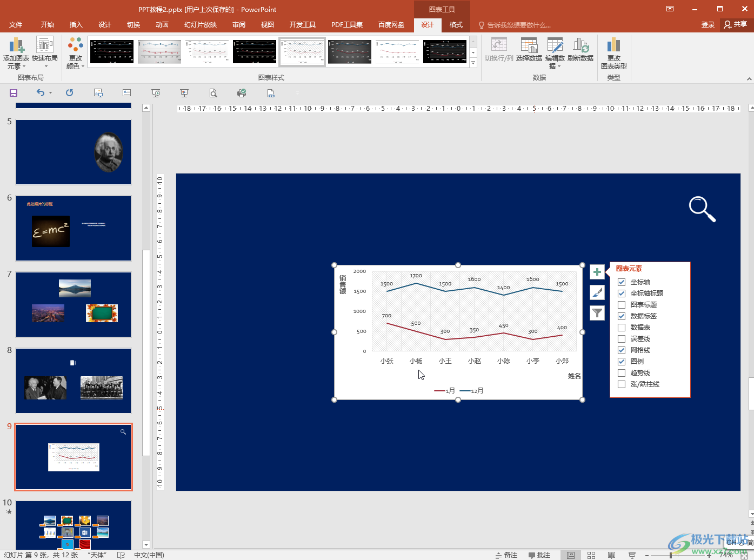Click the zoom out minus button
The width and height of the screenshot is (754, 560).
coord(647,555)
